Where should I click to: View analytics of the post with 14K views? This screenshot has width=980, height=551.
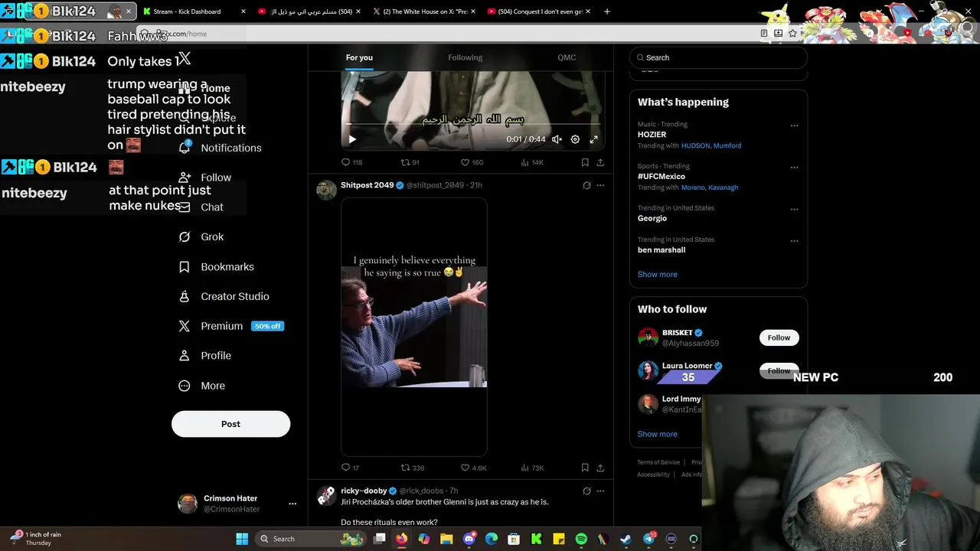tap(532, 162)
